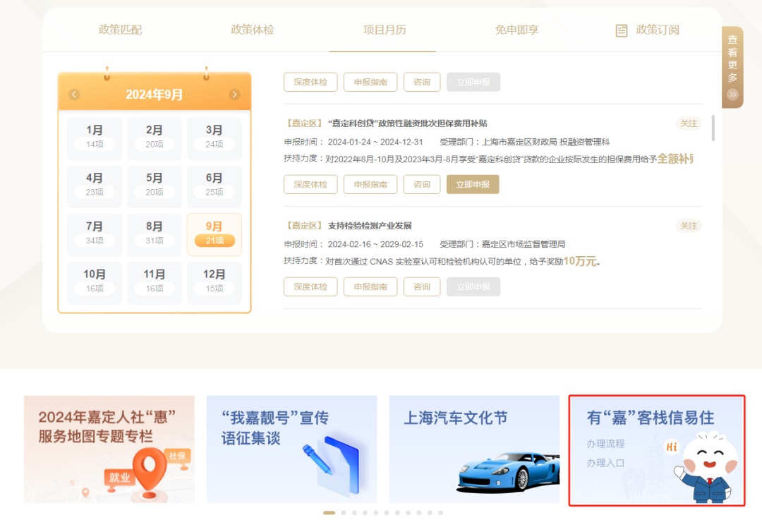The width and height of the screenshot is (762, 532).
Task: Toggle 关注 for 嘉定科创贷 policy
Action: pyautogui.click(x=688, y=123)
